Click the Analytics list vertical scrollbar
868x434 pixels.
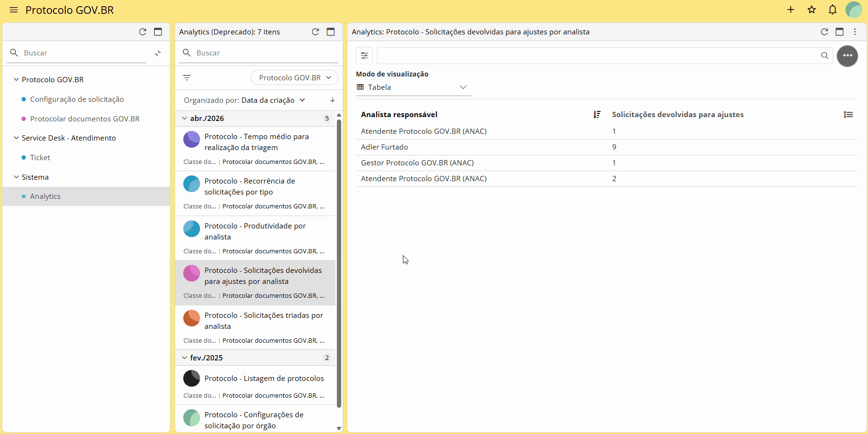point(339,263)
